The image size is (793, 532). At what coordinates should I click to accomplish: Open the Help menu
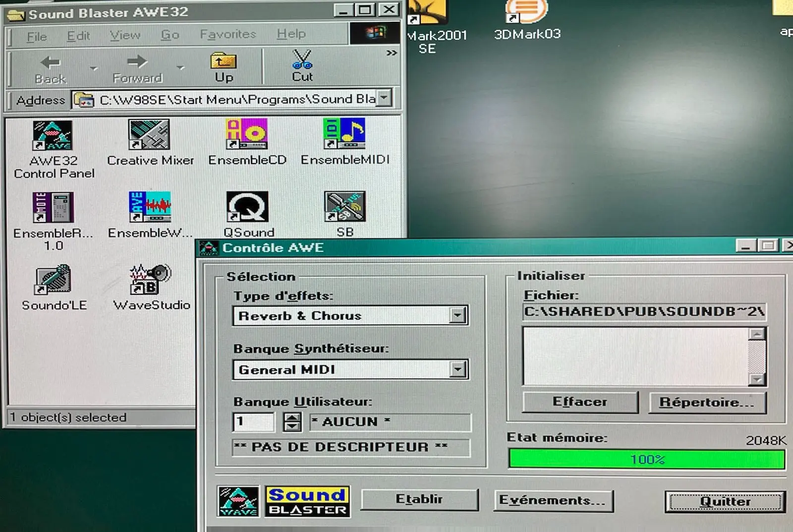(291, 34)
